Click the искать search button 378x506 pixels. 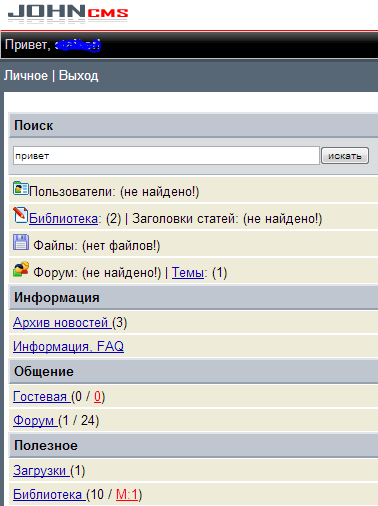[x=345, y=156]
